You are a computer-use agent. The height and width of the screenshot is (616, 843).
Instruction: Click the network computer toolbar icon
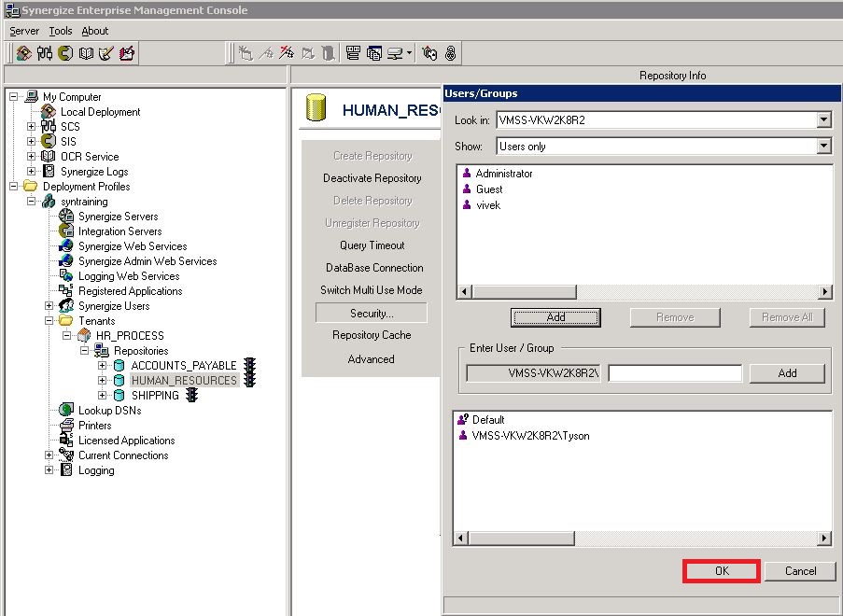click(x=395, y=52)
